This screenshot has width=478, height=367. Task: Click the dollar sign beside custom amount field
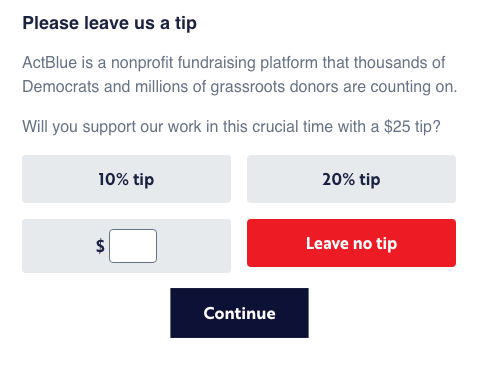tap(100, 246)
